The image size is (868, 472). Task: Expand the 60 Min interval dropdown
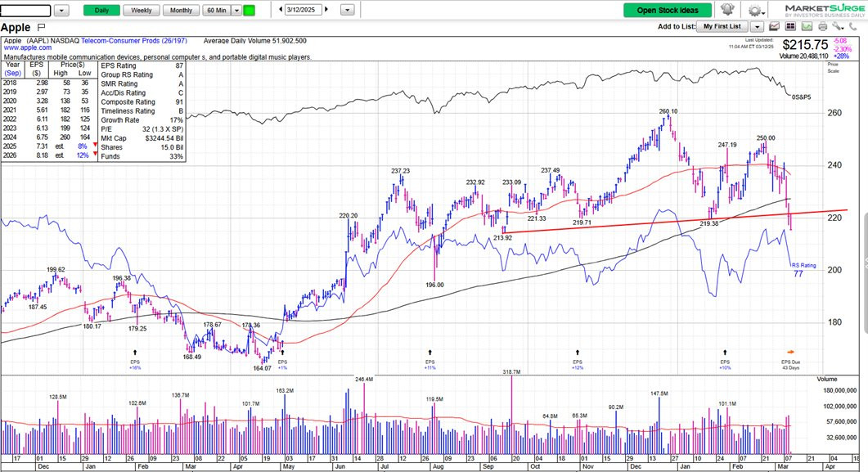click(x=236, y=10)
